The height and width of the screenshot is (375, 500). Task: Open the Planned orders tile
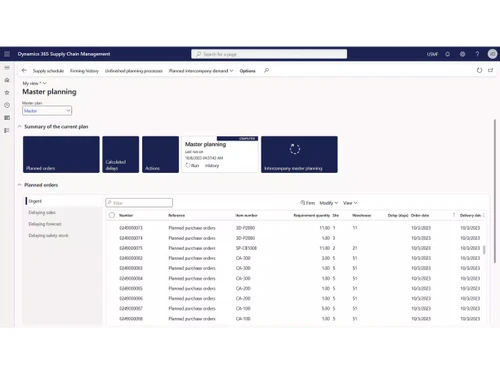pos(61,154)
